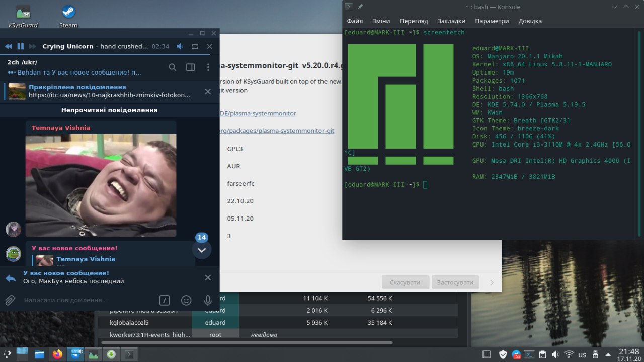
Task: Skip to next track in Telegram player
Action: (32, 46)
